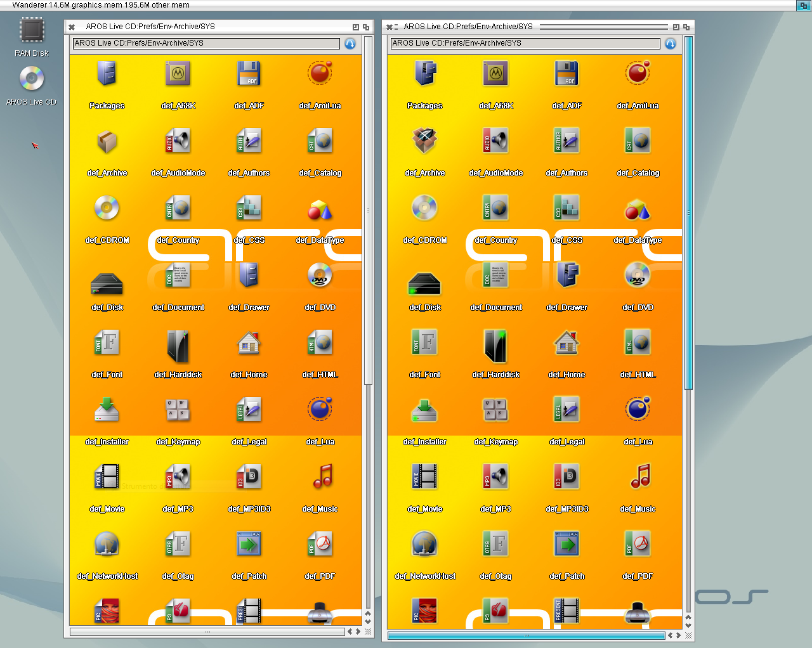
Task: Select def_Legal icon in left window
Action: click(x=249, y=410)
